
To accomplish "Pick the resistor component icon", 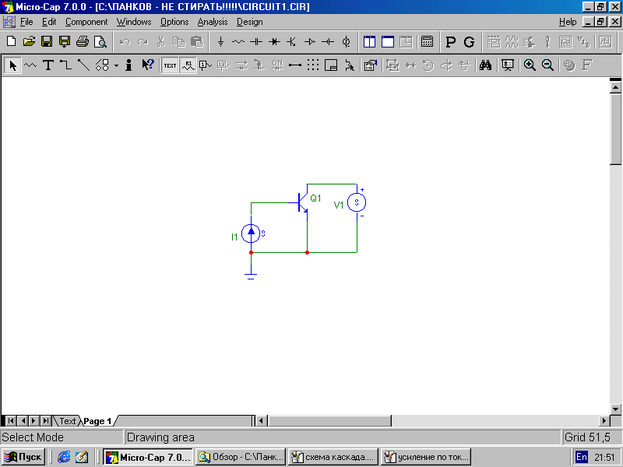I will (x=238, y=42).
